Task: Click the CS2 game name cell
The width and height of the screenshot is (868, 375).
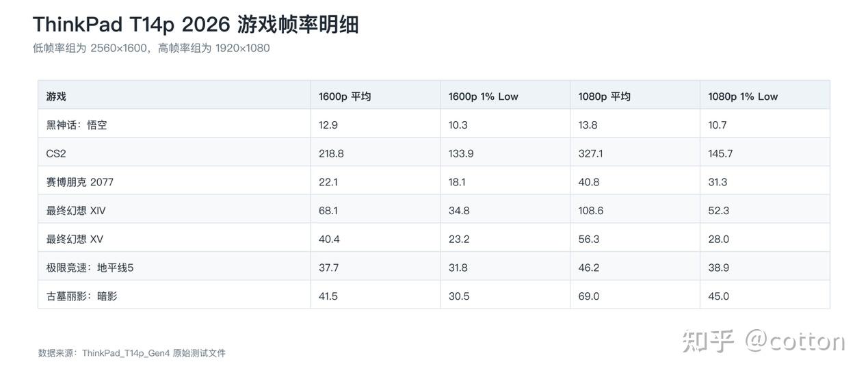Action: tap(56, 153)
